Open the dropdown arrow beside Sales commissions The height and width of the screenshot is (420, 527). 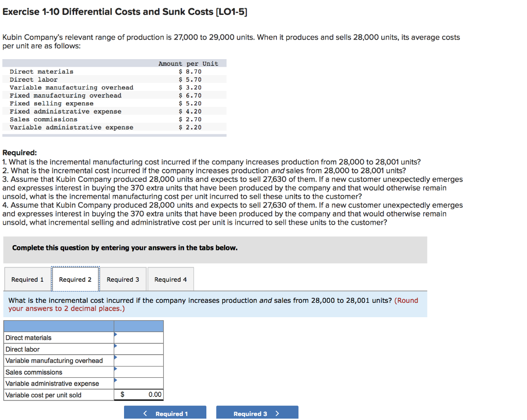[x=116, y=369]
